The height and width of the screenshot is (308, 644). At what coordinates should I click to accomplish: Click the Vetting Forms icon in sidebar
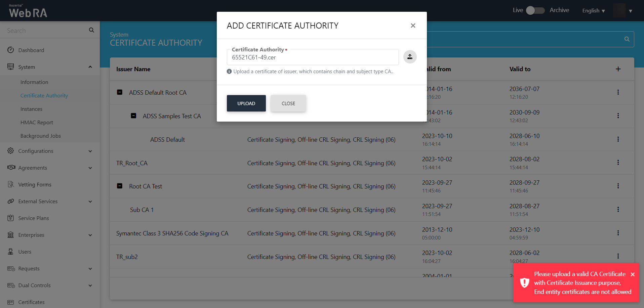tap(11, 184)
